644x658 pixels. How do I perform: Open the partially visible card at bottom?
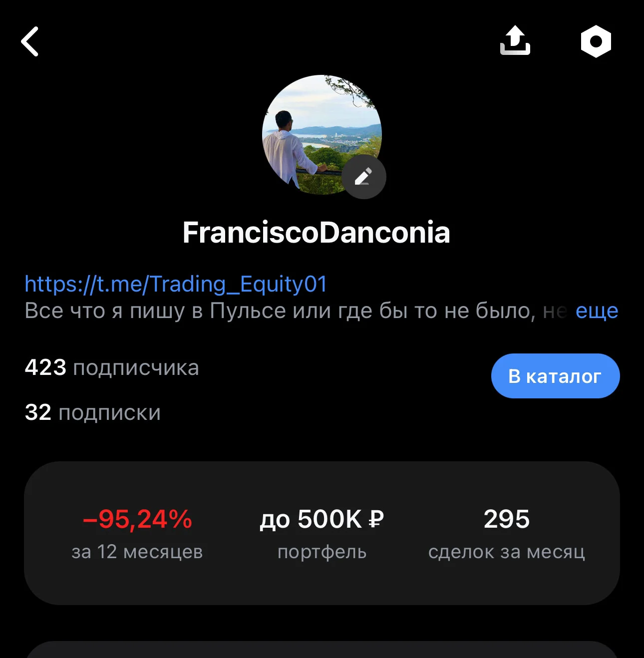[x=322, y=650]
